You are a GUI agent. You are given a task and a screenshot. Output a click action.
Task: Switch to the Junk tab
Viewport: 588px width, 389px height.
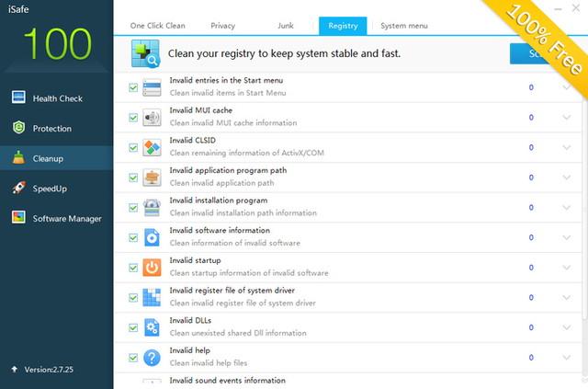click(x=286, y=26)
